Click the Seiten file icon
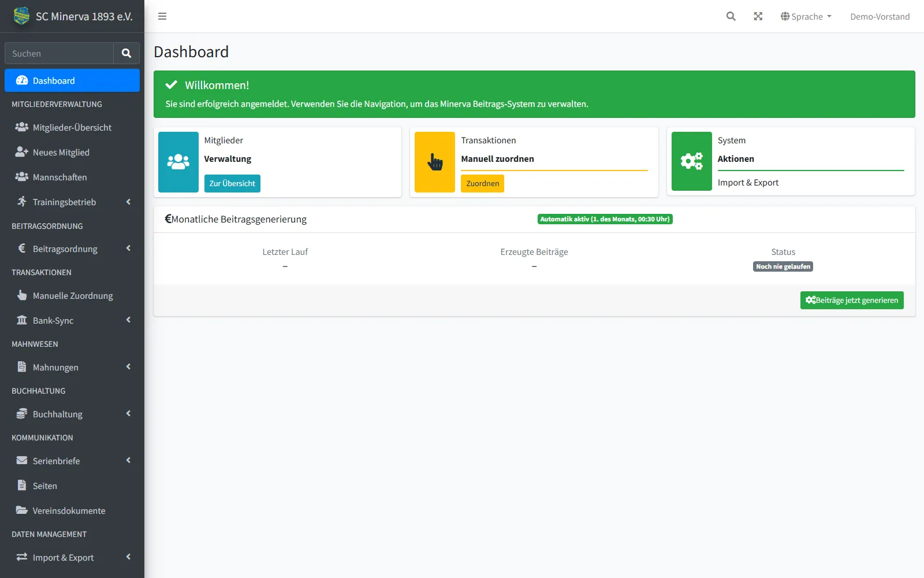Image resolution: width=924 pixels, height=578 pixels. [22, 486]
